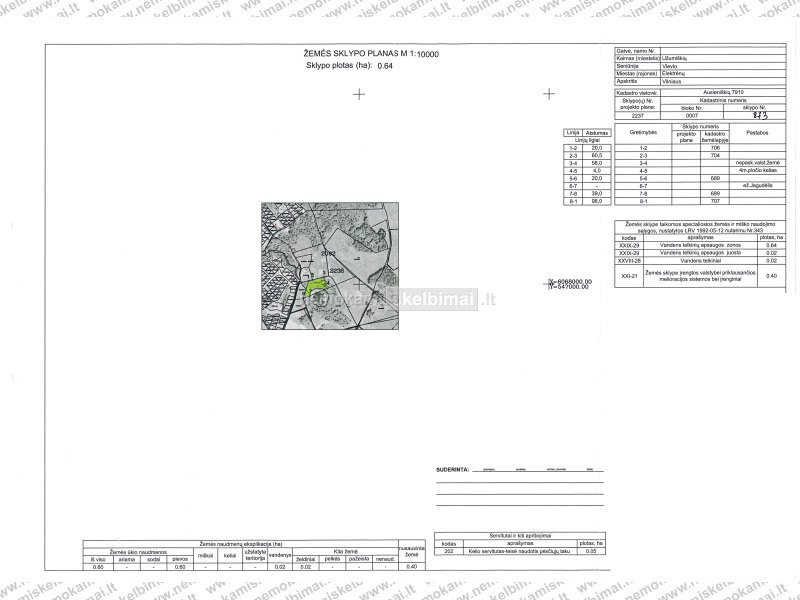
Task: Click the "pažeista" column header
Action: tap(359, 559)
